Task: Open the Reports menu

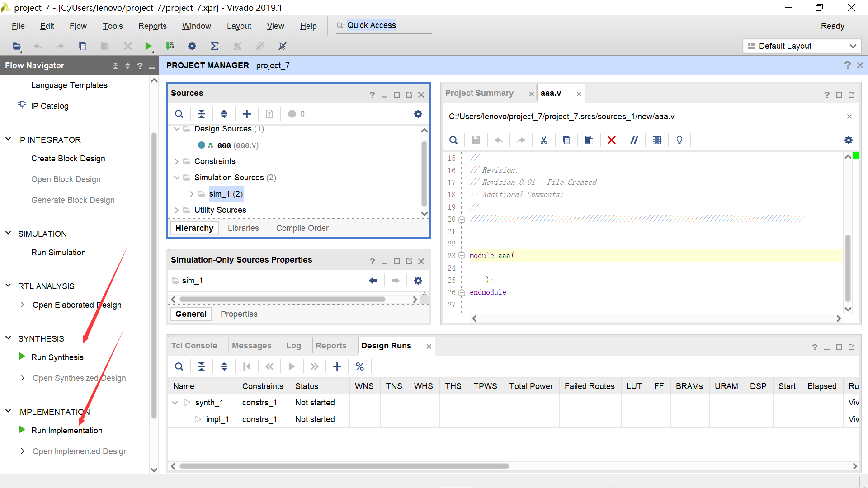Action: (x=152, y=26)
